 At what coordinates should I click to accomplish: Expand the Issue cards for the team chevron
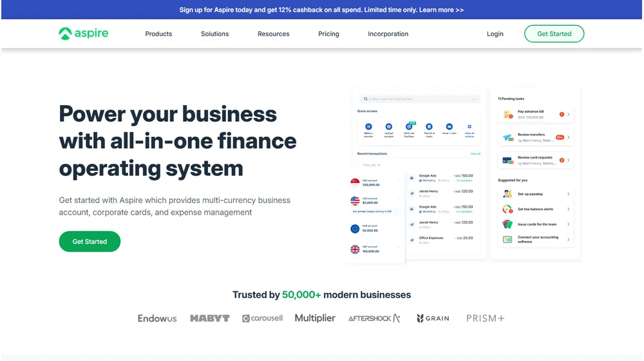click(569, 224)
